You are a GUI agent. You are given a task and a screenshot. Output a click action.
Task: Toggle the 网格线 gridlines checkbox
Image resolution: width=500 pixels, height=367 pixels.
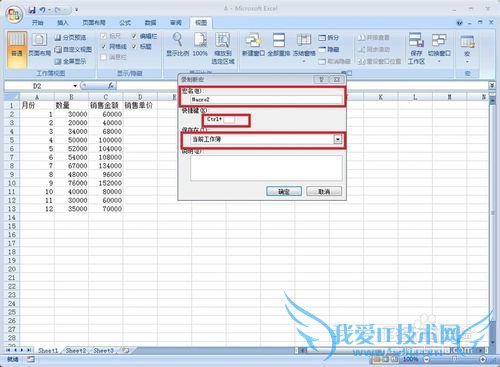(x=104, y=46)
